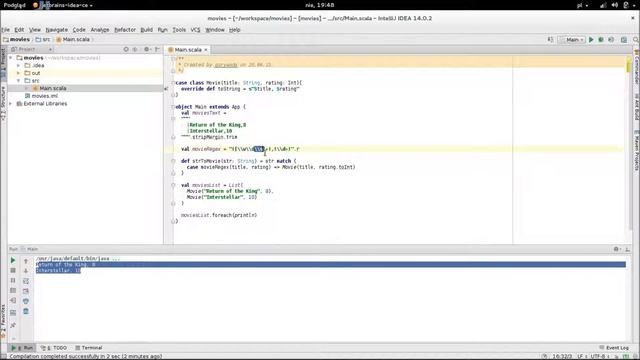Open Run panel settings gear

pos(617,249)
